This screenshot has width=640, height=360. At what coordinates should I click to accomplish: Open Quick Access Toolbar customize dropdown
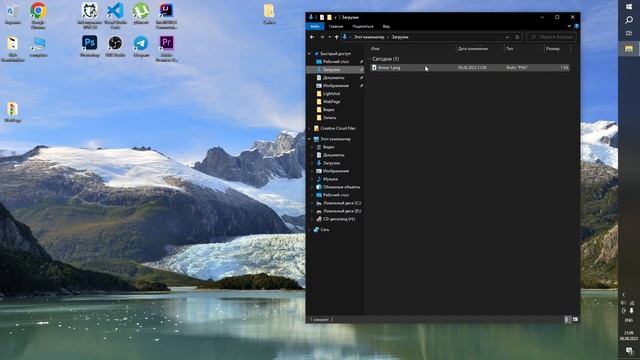[x=336, y=18]
